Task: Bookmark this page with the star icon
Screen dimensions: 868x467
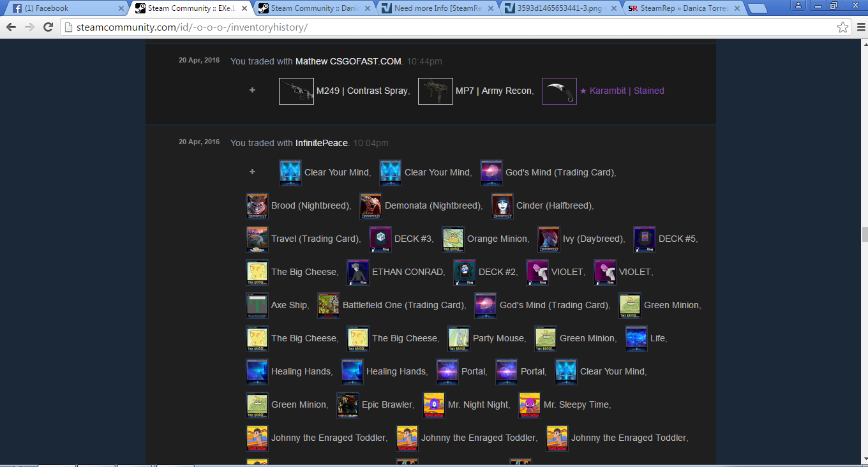Action: (842, 27)
